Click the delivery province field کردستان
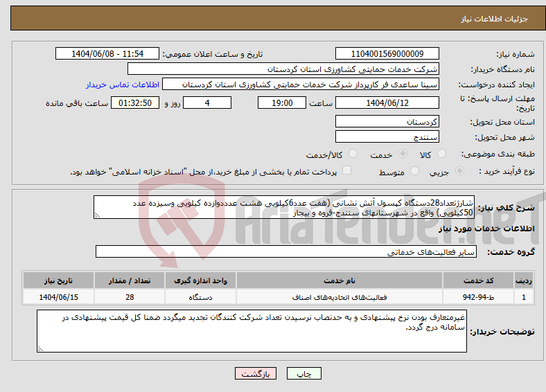Screen dimensions: 546x392 387,121
